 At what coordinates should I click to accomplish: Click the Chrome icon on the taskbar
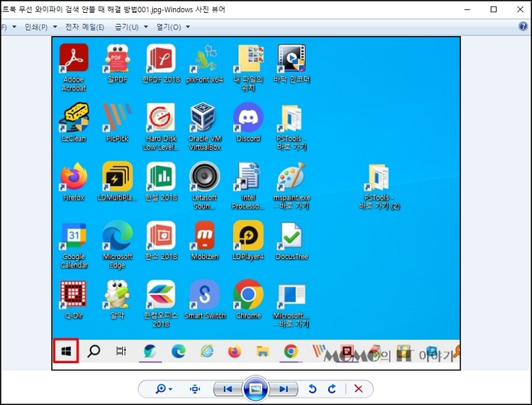[x=291, y=351]
